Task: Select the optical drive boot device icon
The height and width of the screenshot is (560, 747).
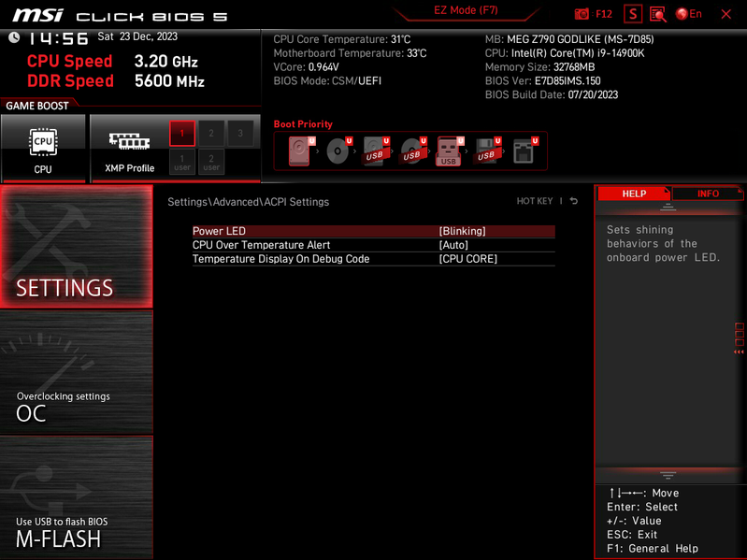Action: (338, 151)
